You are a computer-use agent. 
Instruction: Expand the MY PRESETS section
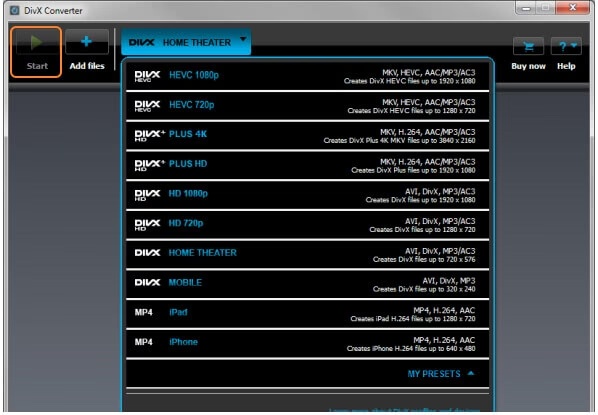click(x=441, y=374)
